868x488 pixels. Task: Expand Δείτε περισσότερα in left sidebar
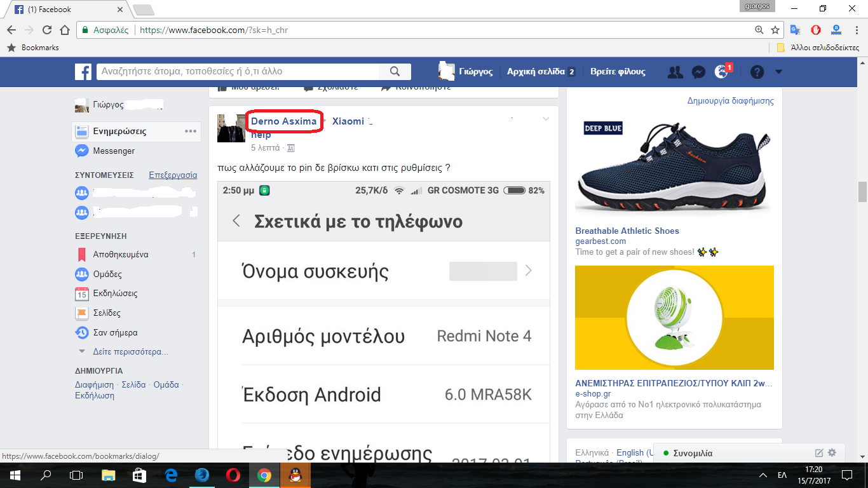coord(130,351)
